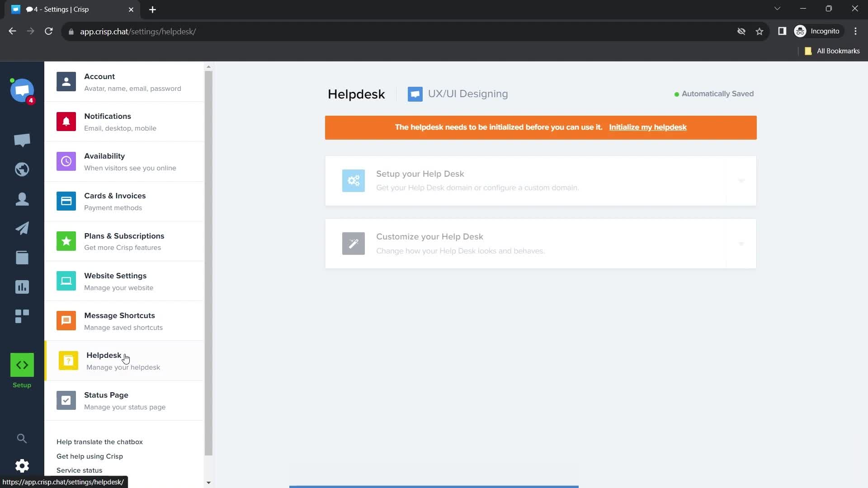This screenshot has width=868, height=488.
Task: Open Get help using Crisp link
Action: [x=90, y=456]
